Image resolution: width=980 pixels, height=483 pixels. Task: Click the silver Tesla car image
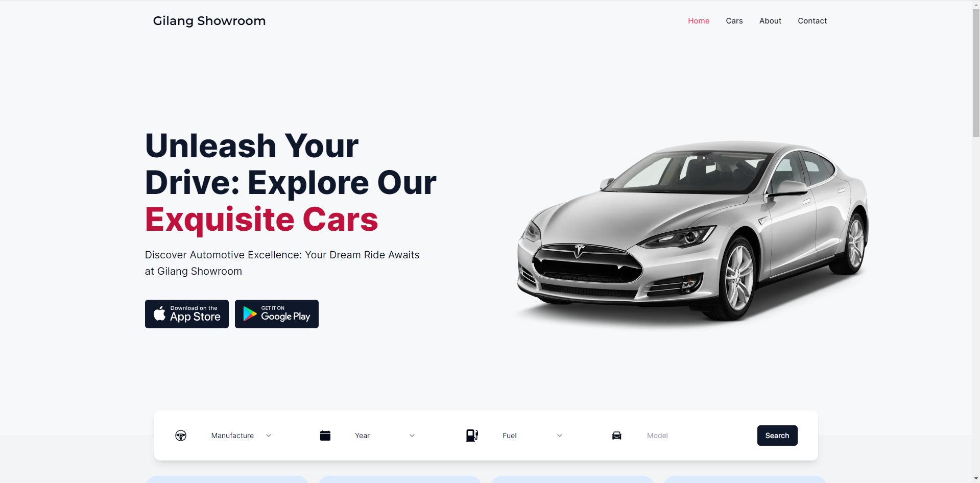pyautogui.click(x=693, y=231)
